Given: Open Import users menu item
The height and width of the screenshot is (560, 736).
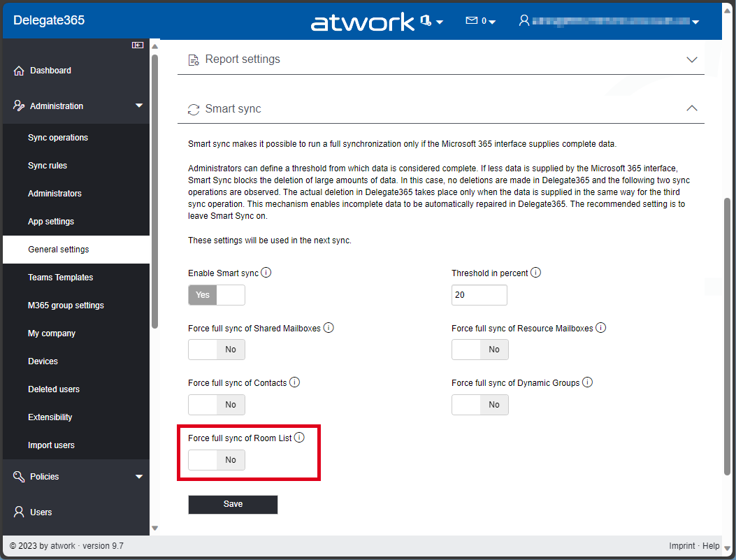Looking at the screenshot, I should tap(76, 445).
